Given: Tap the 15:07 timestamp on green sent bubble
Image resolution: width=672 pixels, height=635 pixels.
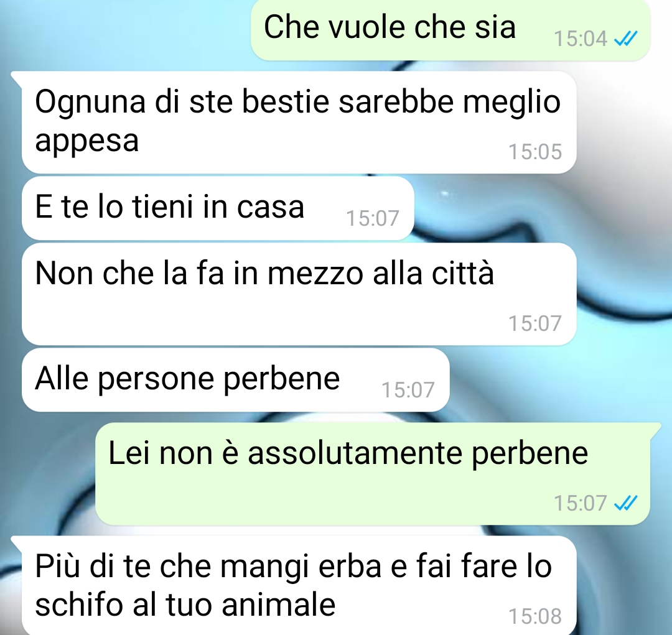Looking at the screenshot, I should (581, 503).
